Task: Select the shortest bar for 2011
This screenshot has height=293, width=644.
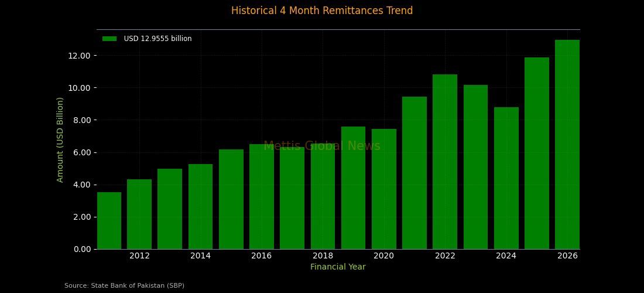Action: click(x=109, y=220)
